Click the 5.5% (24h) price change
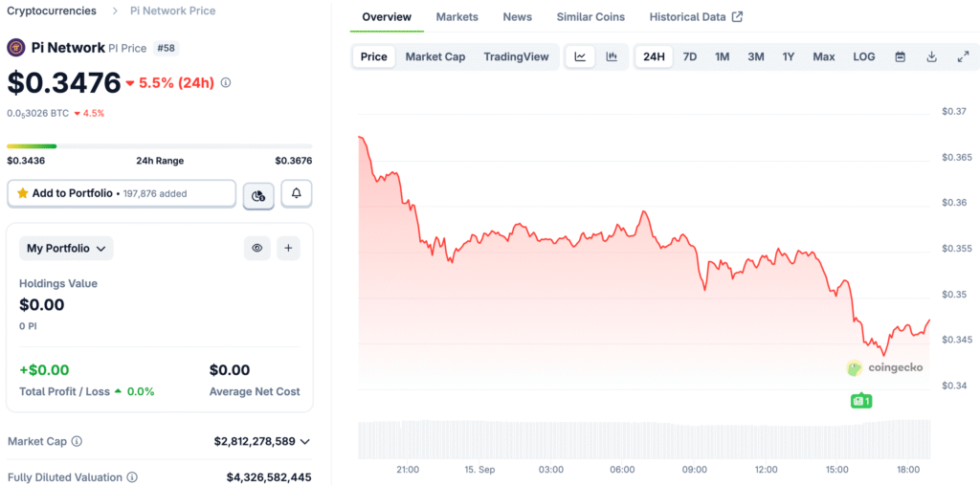This screenshot has width=980, height=485. [x=169, y=83]
